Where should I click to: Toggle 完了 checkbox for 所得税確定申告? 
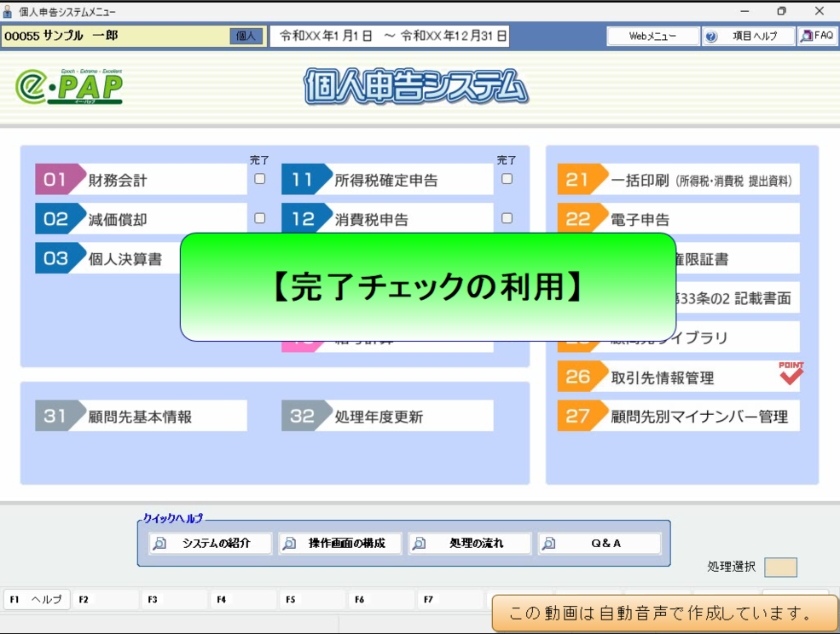[507, 179]
